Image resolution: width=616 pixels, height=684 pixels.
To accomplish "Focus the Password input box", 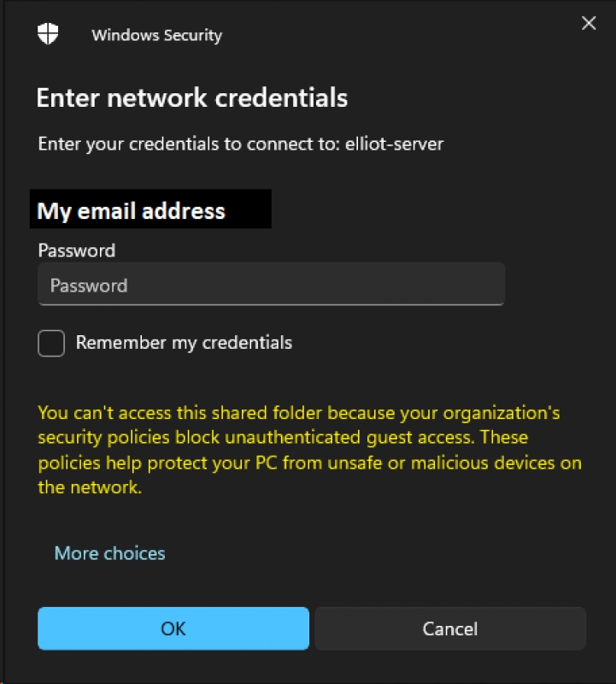I will tap(271, 285).
